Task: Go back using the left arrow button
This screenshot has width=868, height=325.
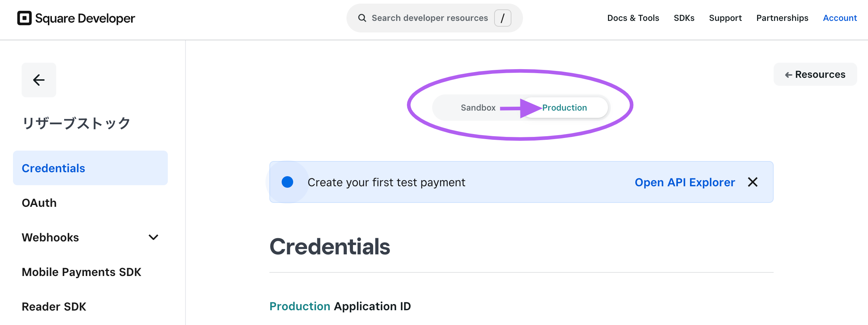Action: click(39, 80)
